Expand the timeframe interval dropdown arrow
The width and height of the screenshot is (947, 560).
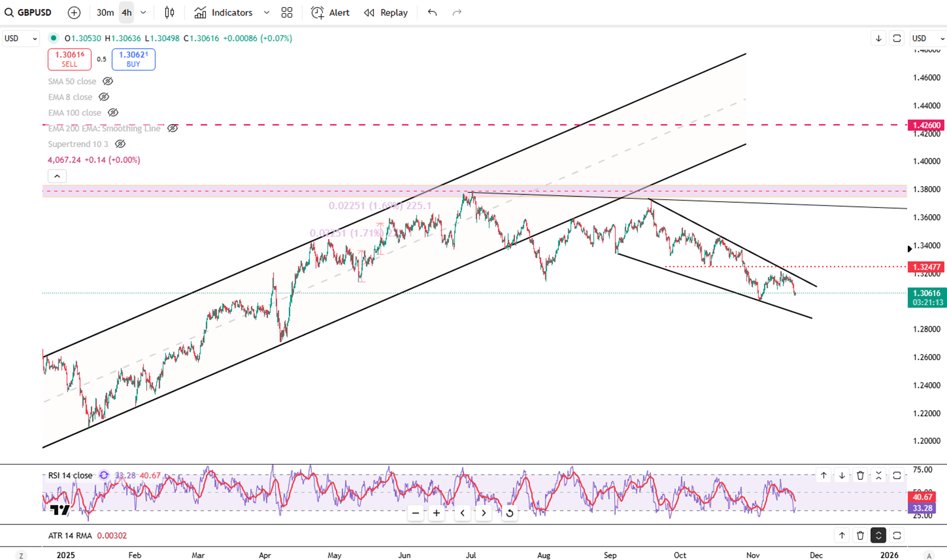143,12
